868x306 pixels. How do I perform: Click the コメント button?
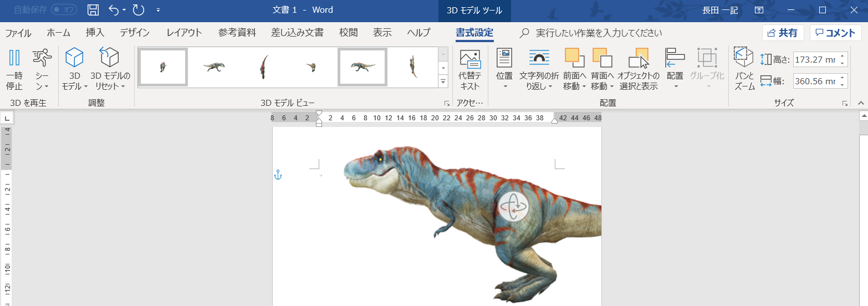click(835, 33)
